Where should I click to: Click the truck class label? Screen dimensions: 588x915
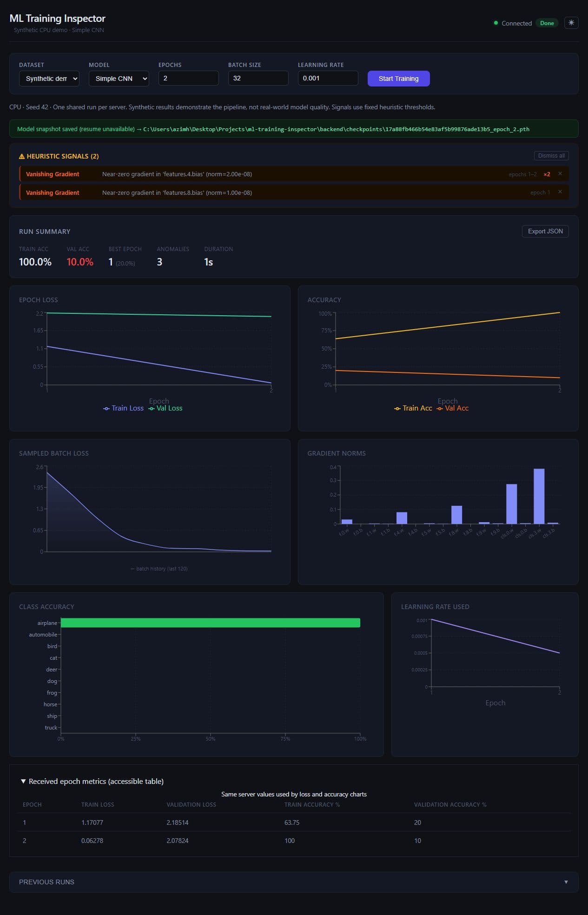[51, 727]
